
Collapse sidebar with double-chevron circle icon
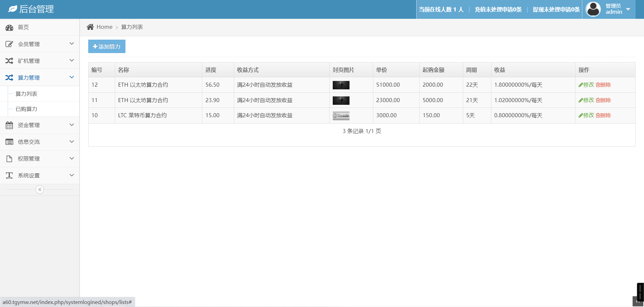click(40, 190)
